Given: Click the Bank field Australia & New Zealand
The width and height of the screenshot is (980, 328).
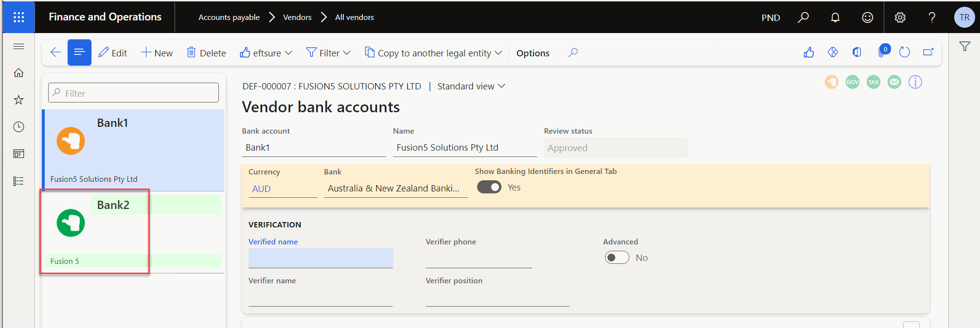Looking at the screenshot, I should pos(396,189).
